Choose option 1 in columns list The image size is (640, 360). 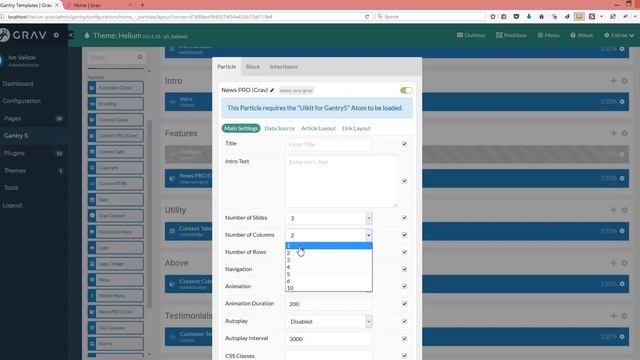[x=329, y=246]
